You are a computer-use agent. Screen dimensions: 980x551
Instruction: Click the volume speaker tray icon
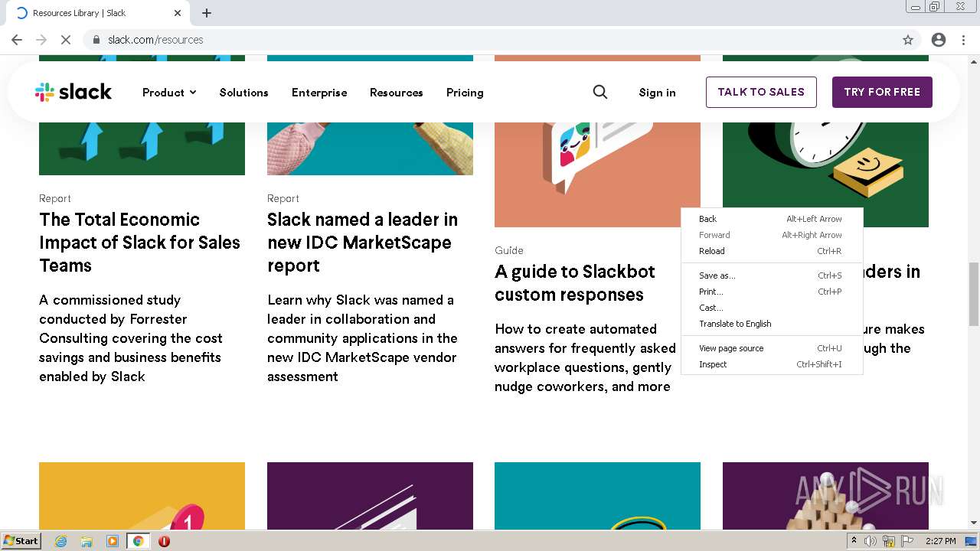click(x=871, y=541)
